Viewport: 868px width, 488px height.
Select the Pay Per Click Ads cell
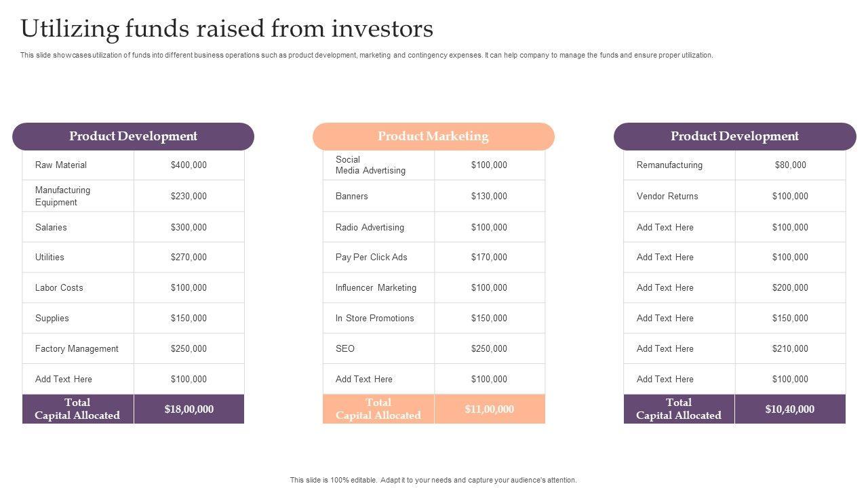pos(371,257)
